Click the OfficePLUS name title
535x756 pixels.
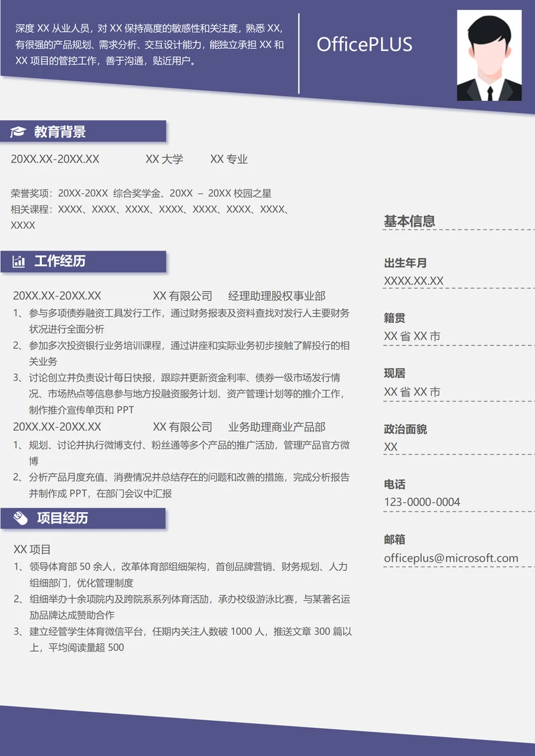pos(364,45)
